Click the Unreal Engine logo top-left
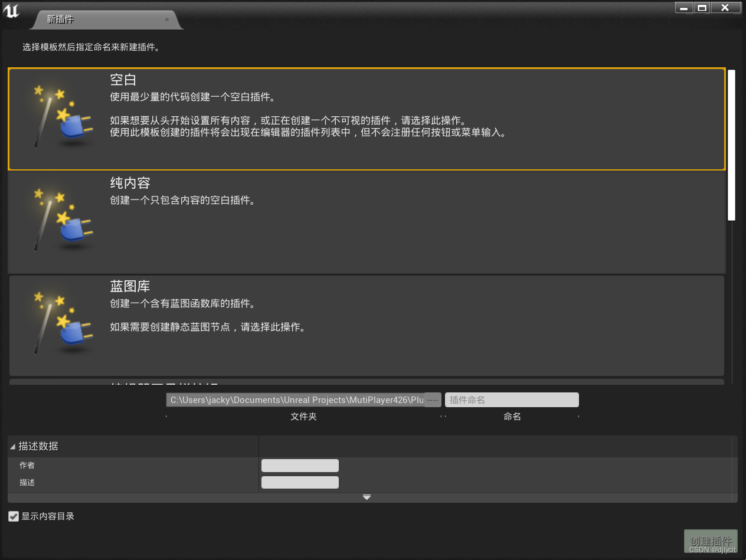 [x=11, y=12]
